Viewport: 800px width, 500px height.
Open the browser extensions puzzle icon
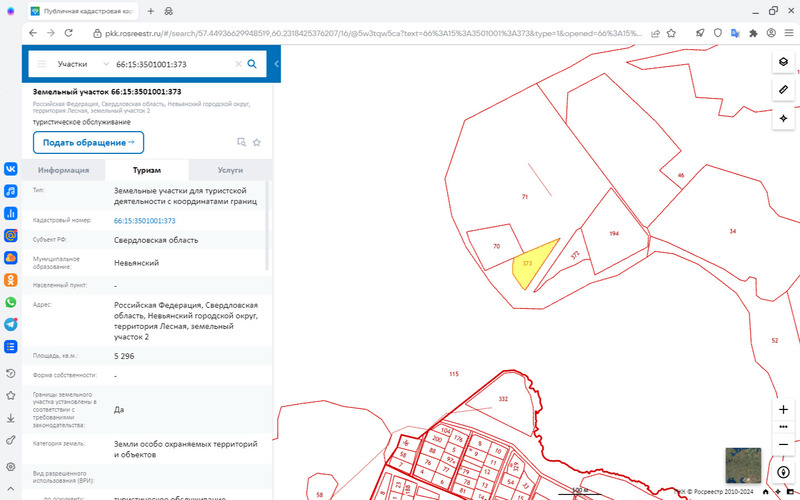tap(753, 33)
